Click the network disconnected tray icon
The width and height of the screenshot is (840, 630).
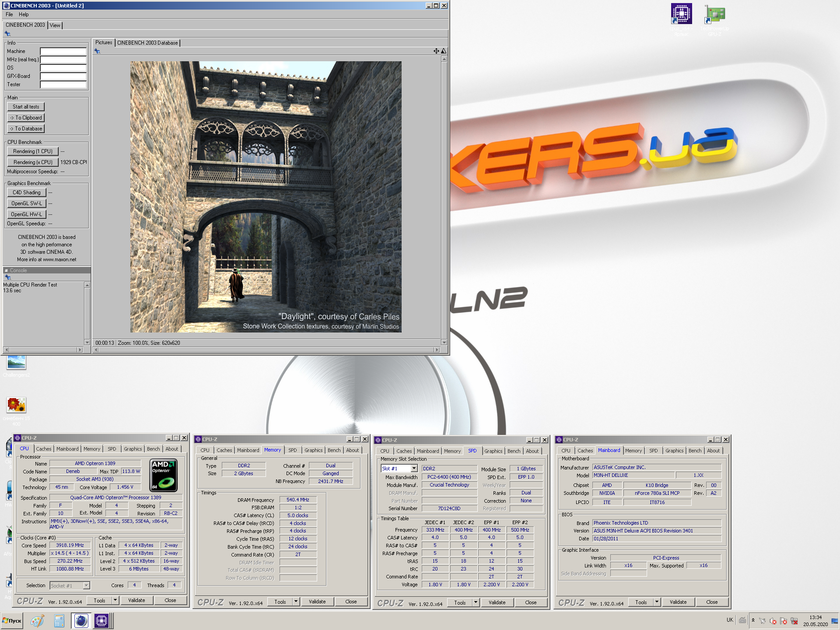pos(794,621)
